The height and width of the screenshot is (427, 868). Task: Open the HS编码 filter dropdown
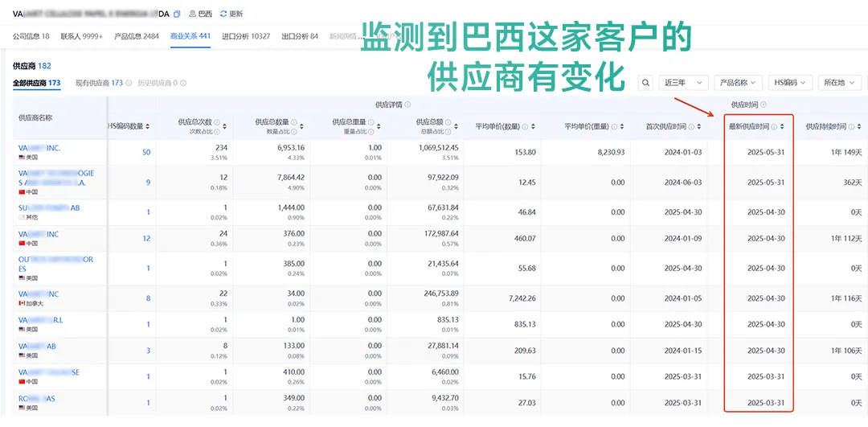pos(789,83)
